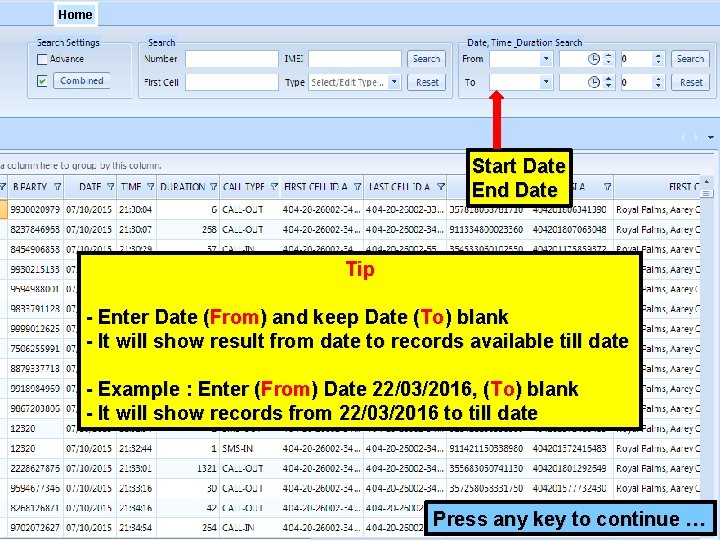Click Reset button beside Type dropdown
Screen dimensions: 720x540
click(427, 82)
